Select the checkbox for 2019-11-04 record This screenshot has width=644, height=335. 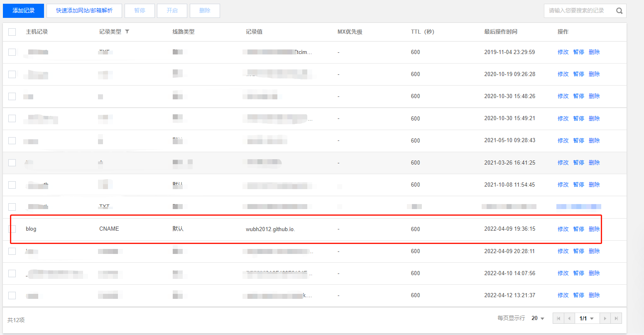tap(12, 52)
